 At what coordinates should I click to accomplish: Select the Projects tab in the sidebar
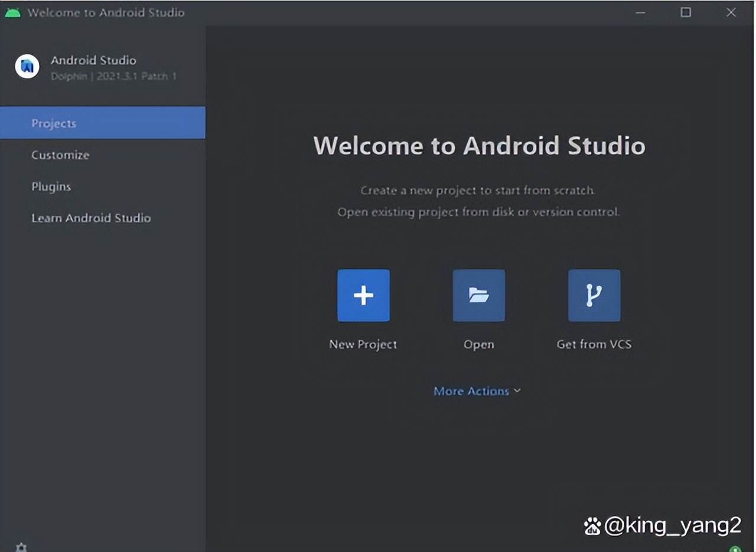click(x=54, y=123)
